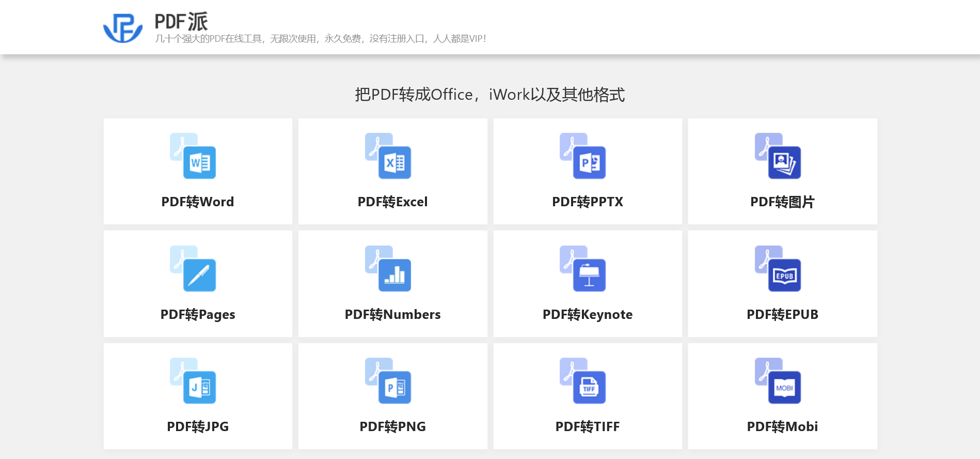The height and width of the screenshot is (459, 980).
Task: Click the tagline about 永久免费 PDF tools
Action: (321, 39)
